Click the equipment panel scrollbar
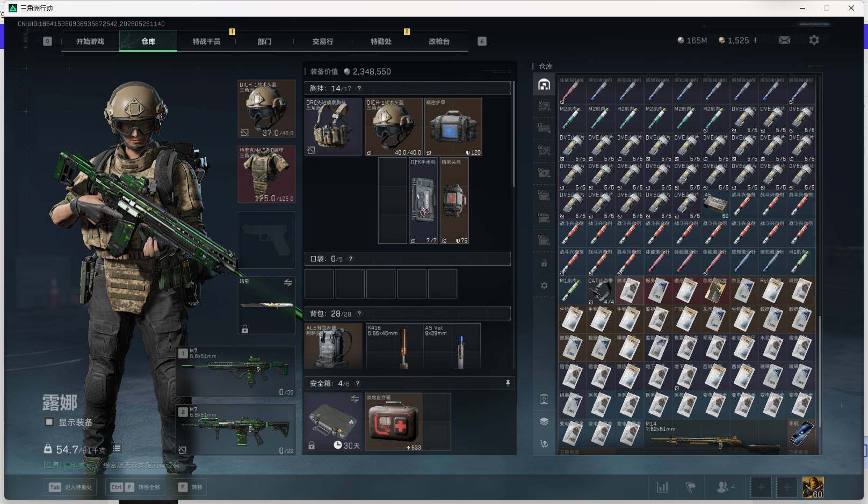Viewport: 868px width, 504px height. 513,134
